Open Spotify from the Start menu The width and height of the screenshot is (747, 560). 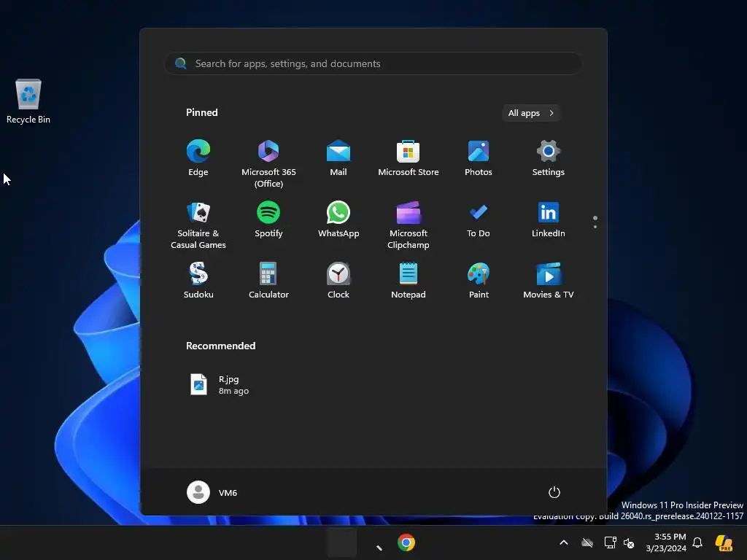click(x=268, y=220)
